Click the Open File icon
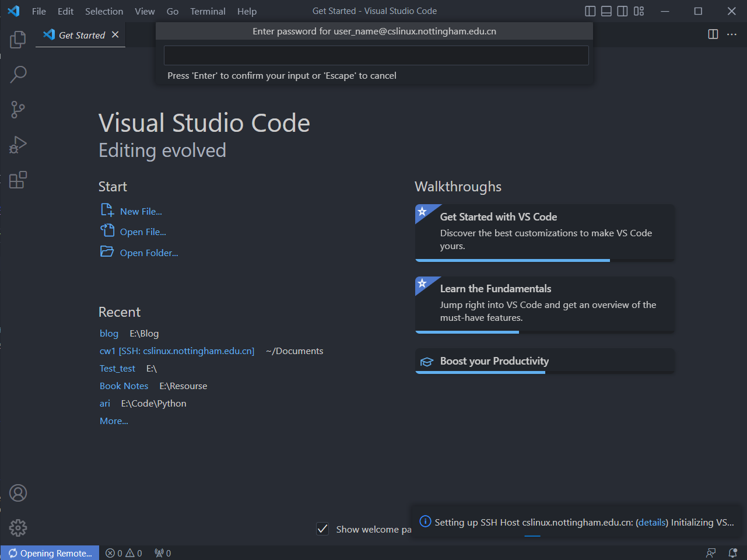 (107, 230)
